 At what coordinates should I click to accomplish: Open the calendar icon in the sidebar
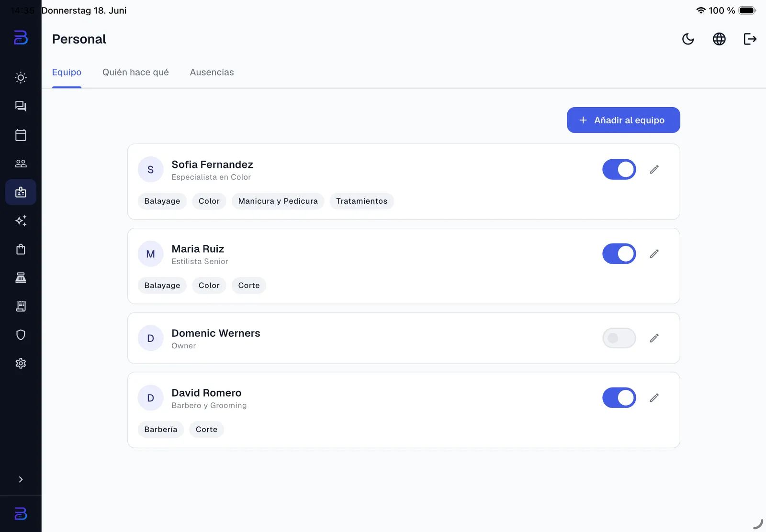click(x=21, y=135)
